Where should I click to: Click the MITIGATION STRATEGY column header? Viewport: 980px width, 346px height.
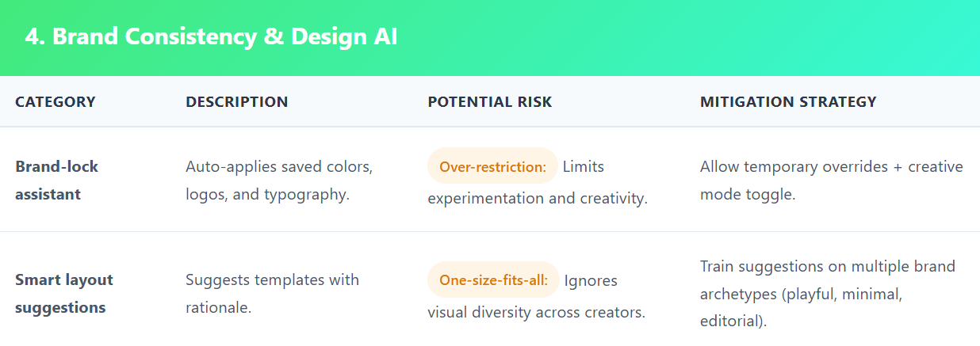[x=788, y=102]
